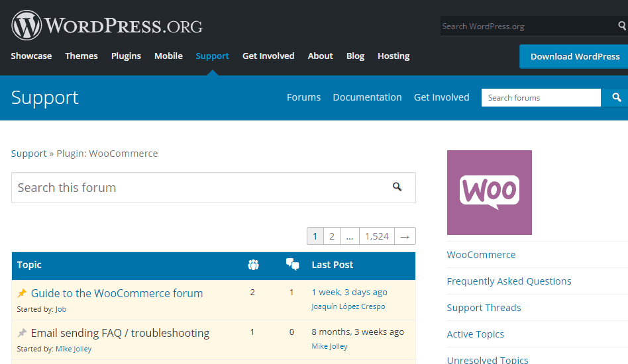
Task: Go to next page using arrow button
Action: [405, 236]
